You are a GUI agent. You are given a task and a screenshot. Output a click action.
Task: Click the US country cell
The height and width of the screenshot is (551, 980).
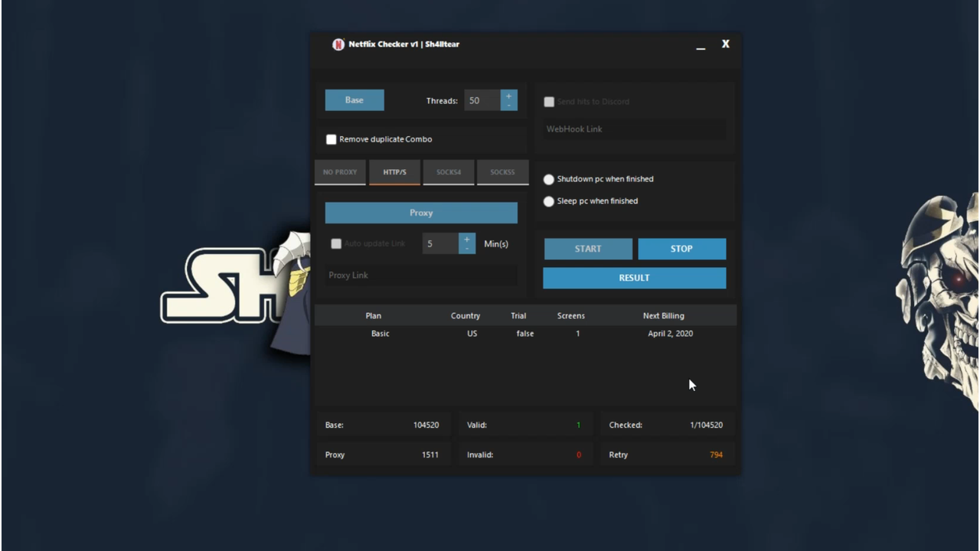click(x=472, y=334)
